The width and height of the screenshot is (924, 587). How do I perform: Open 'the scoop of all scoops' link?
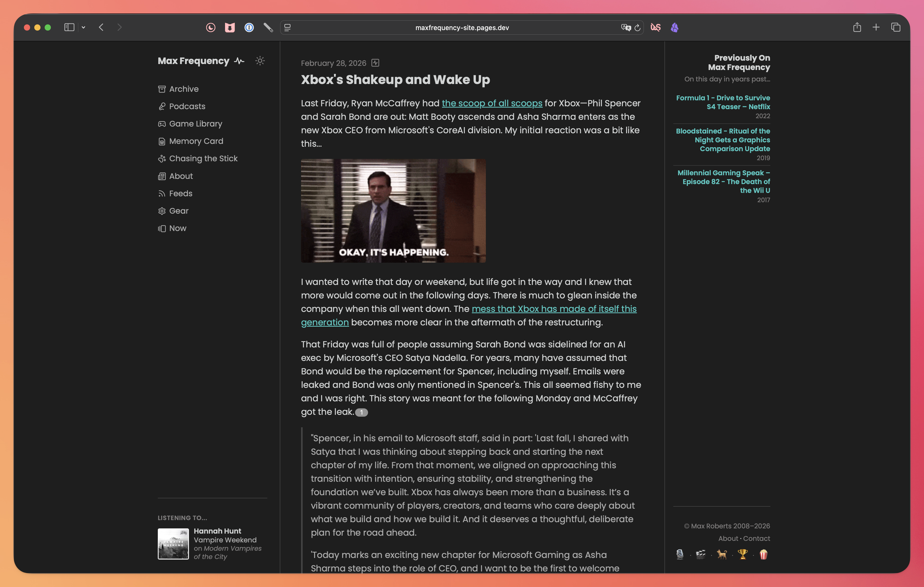pyautogui.click(x=492, y=103)
